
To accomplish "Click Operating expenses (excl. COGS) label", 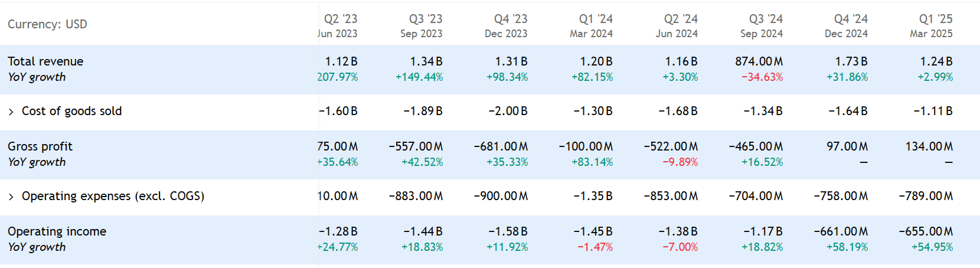I will pos(113,196).
